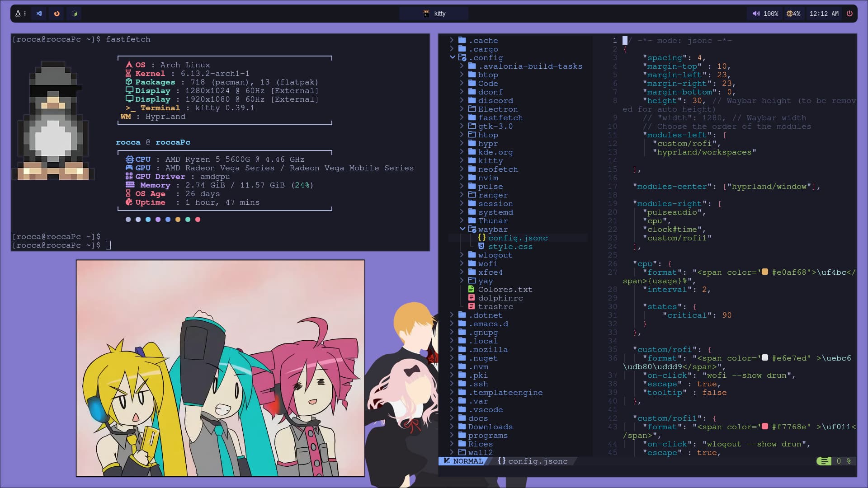Expand the .cargo folder chevron

click(x=452, y=49)
